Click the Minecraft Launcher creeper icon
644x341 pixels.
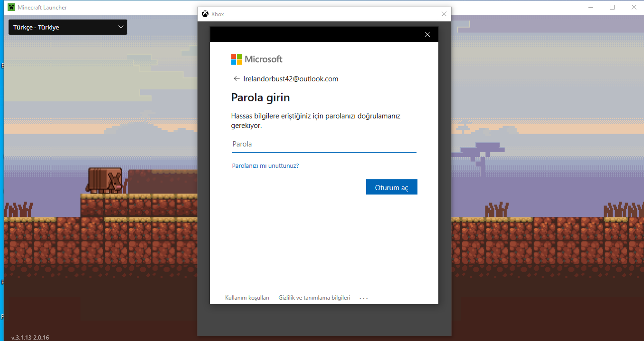point(11,7)
